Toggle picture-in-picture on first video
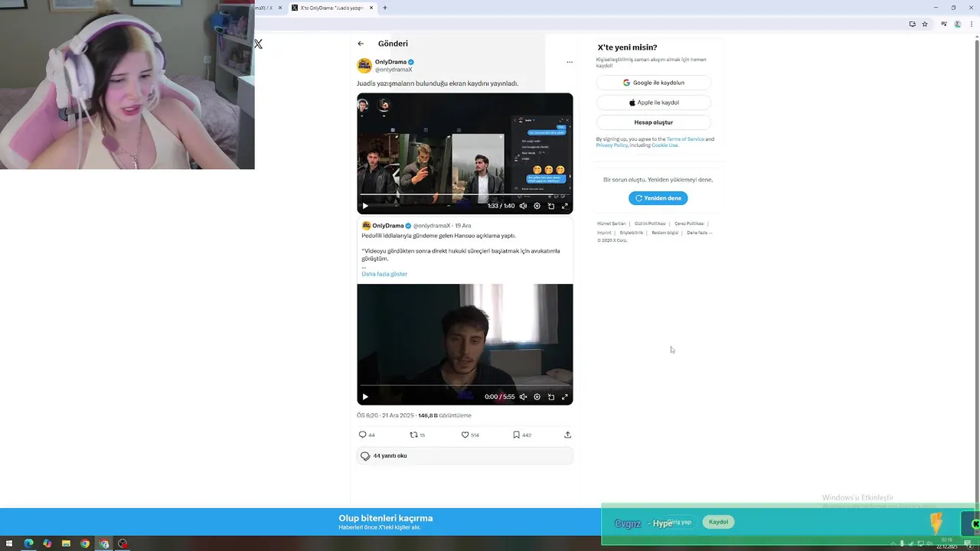The height and width of the screenshot is (551, 980). [550, 206]
